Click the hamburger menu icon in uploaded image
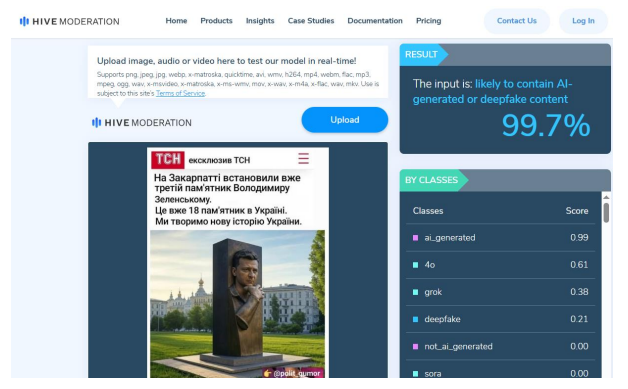 click(303, 159)
